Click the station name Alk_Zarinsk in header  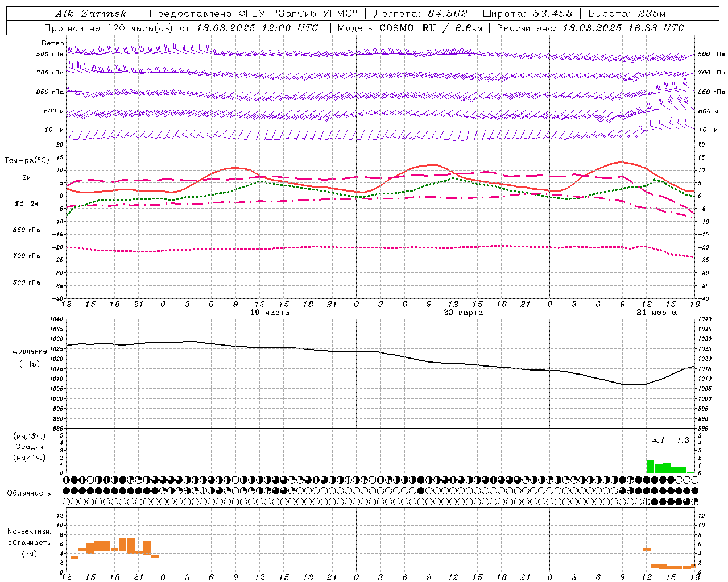[91, 14]
